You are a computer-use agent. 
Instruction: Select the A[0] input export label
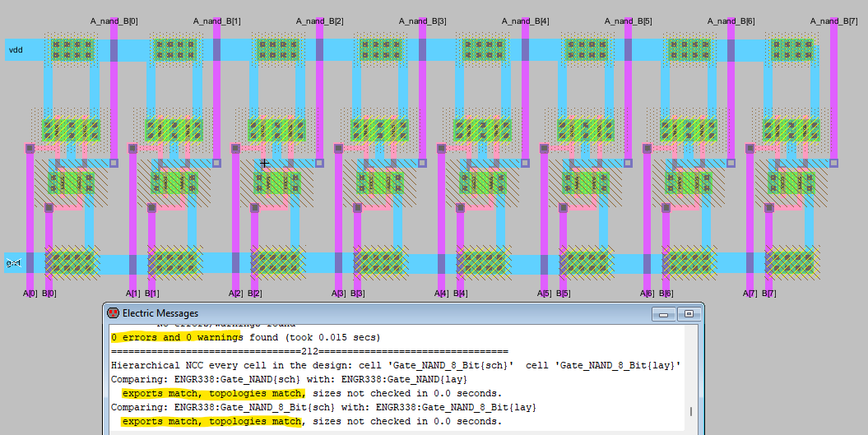point(30,294)
